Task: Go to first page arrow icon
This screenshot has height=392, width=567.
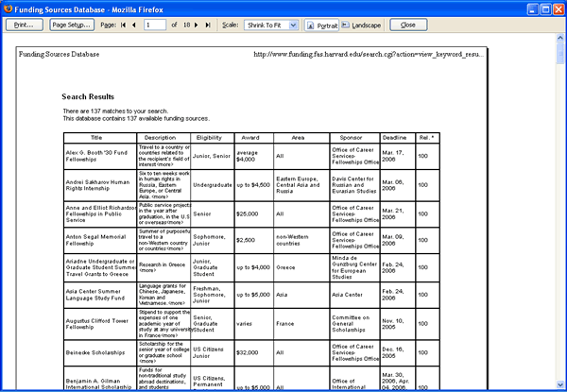Action: click(x=123, y=25)
